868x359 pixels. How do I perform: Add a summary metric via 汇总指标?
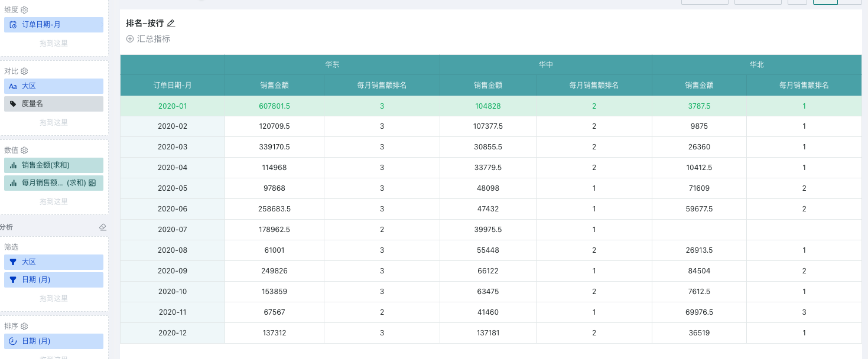click(x=148, y=39)
